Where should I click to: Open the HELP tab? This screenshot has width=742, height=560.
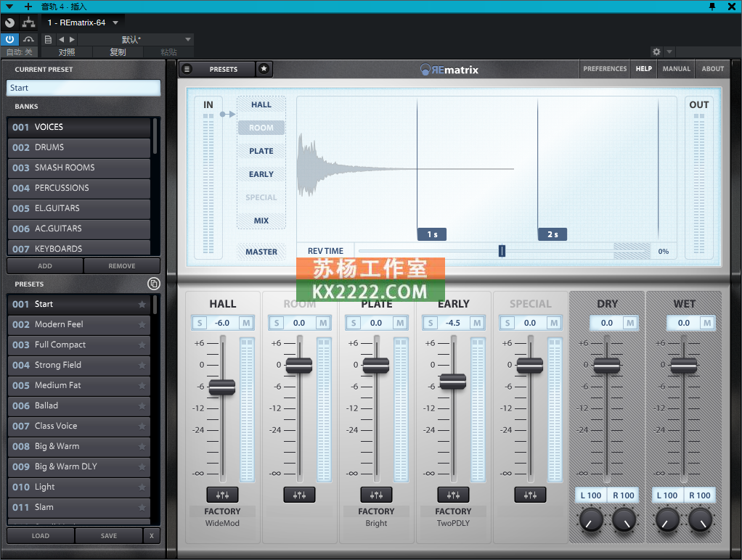coord(643,69)
